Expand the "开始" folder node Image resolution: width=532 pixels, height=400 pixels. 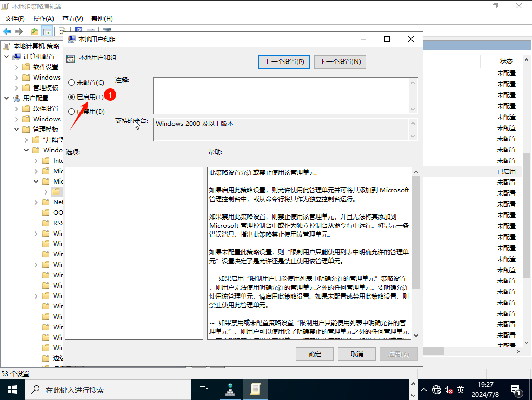tap(26, 140)
